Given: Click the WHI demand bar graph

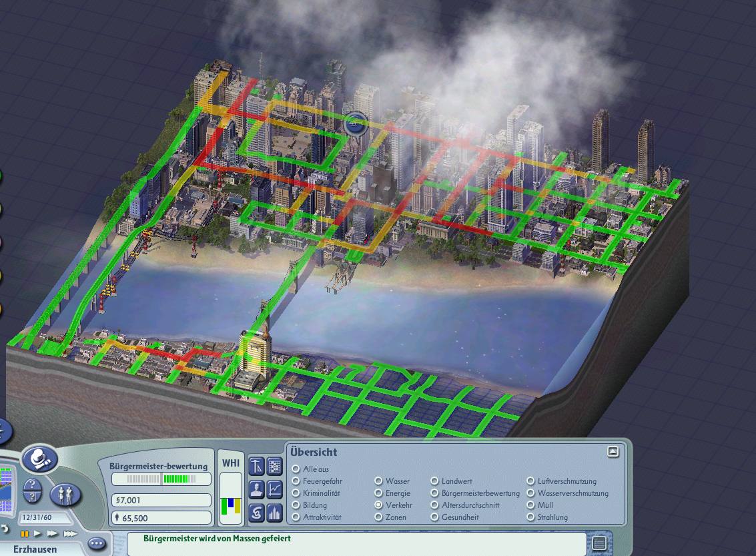Looking at the screenshot, I should point(231,499).
